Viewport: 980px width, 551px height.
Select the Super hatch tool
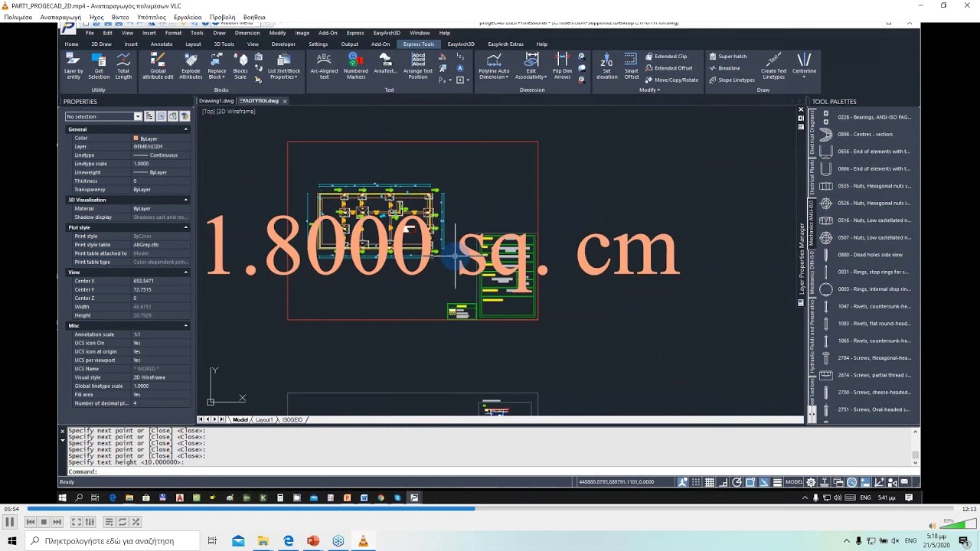click(x=727, y=57)
